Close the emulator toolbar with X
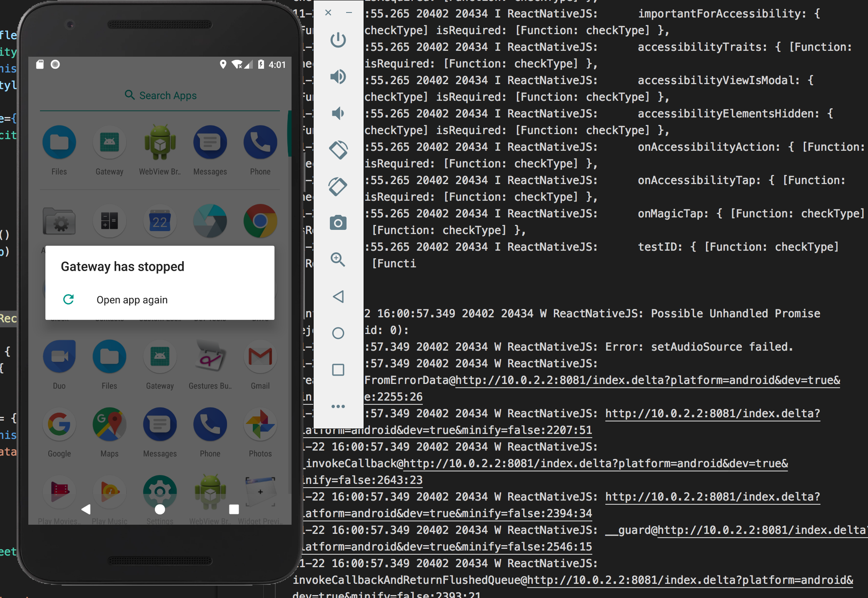 [328, 12]
